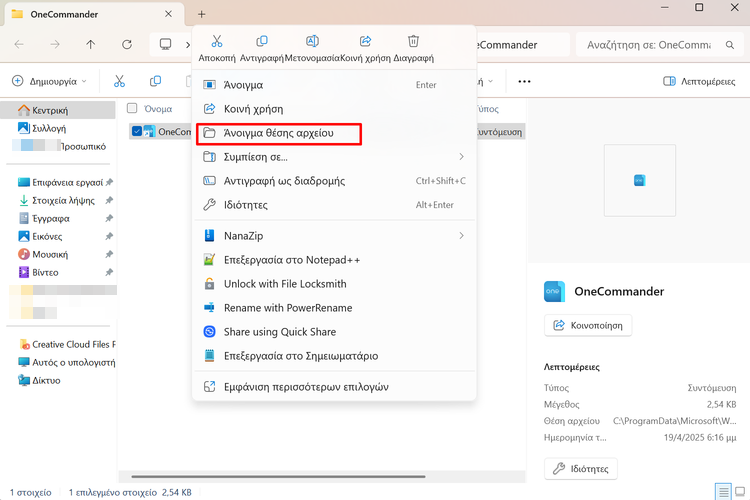This screenshot has width=750, height=500.
Task: Select Rename with PowerRename
Action: pos(334,308)
